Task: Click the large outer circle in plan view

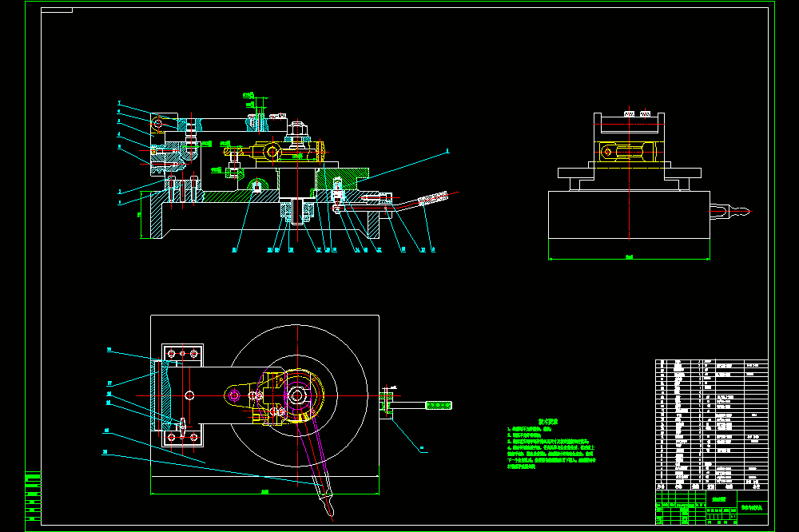Action: click(297, 395)
